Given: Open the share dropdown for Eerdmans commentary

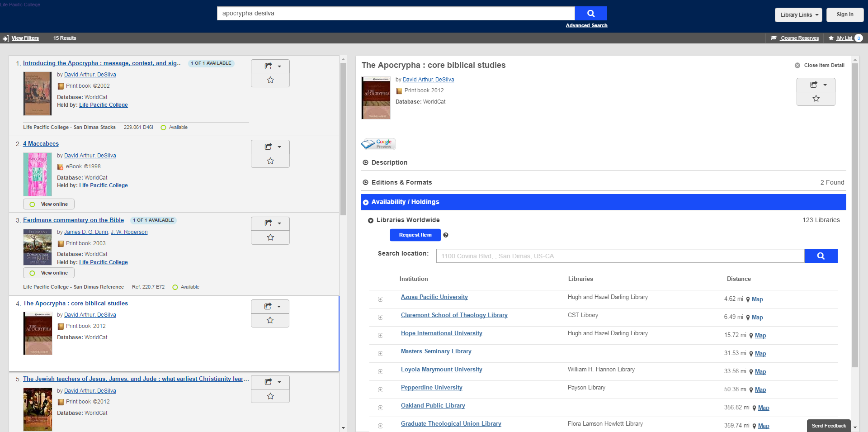Looking at the screenshot, I should click(x=270, y=223).
